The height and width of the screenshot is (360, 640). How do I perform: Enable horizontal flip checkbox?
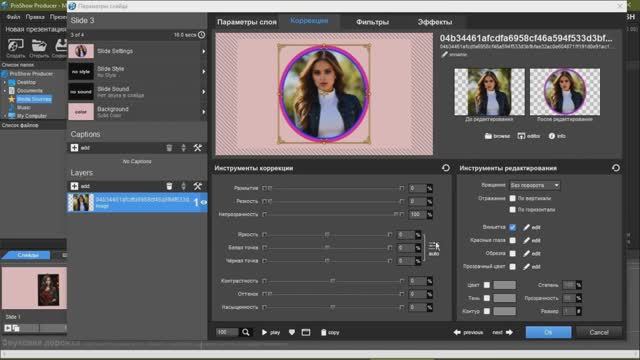coord(513,209)
